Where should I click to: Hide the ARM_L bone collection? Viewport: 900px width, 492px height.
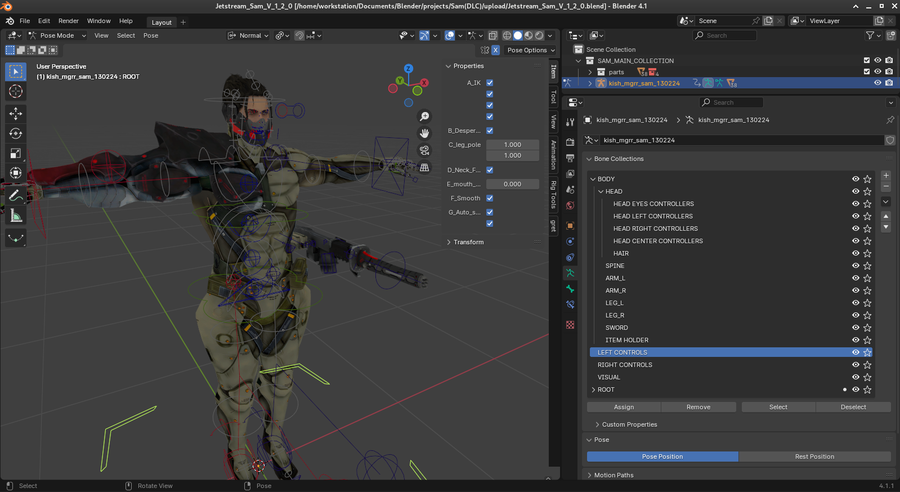point(855,278)
